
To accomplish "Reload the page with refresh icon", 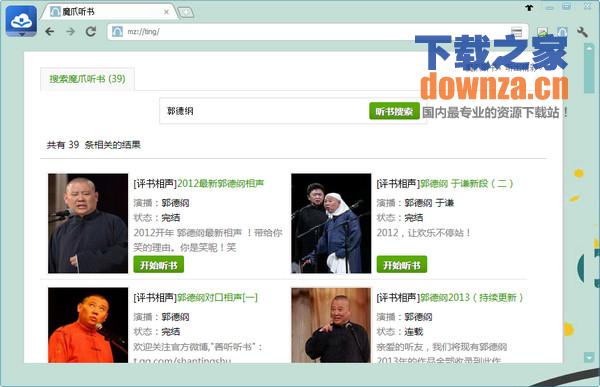I will pyautogui.click(x=91, y=31).
